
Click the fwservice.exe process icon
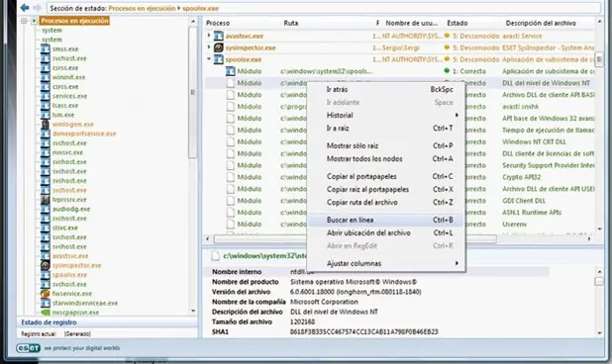click(x=46, y=294)
